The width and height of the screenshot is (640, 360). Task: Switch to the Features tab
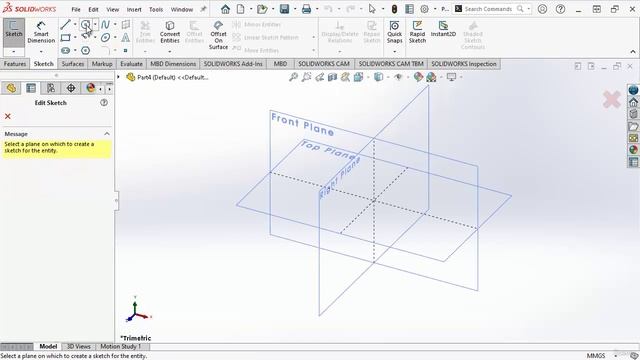click(x=15, y=64)
